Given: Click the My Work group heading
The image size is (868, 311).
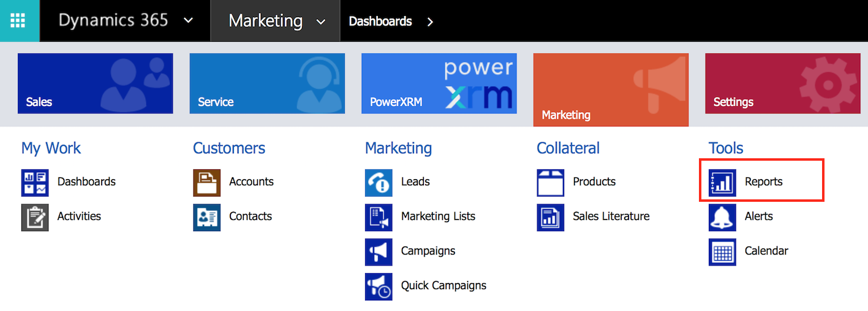Looking at the screenshot, I should coord(51,148).
